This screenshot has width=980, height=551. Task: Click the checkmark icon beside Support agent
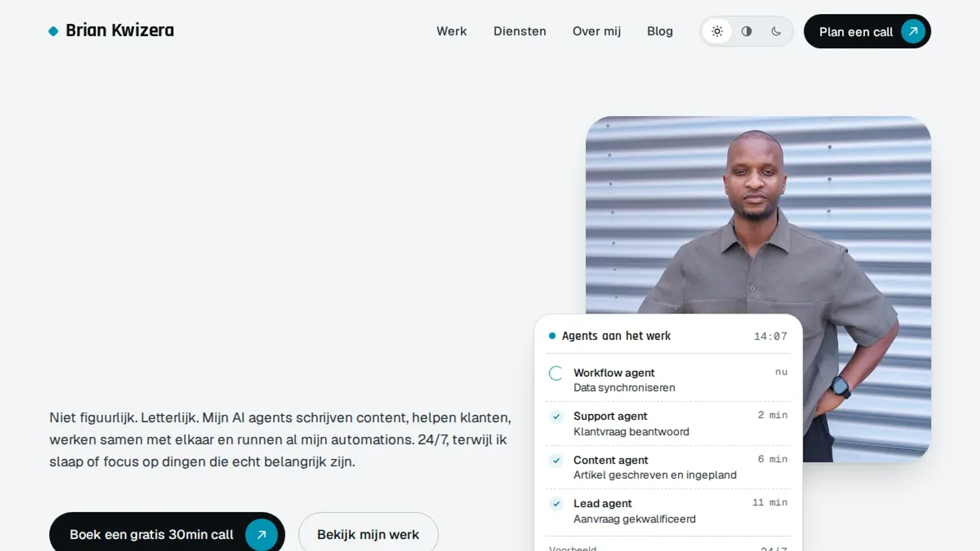pyautogui.click(x=556, y=417)
